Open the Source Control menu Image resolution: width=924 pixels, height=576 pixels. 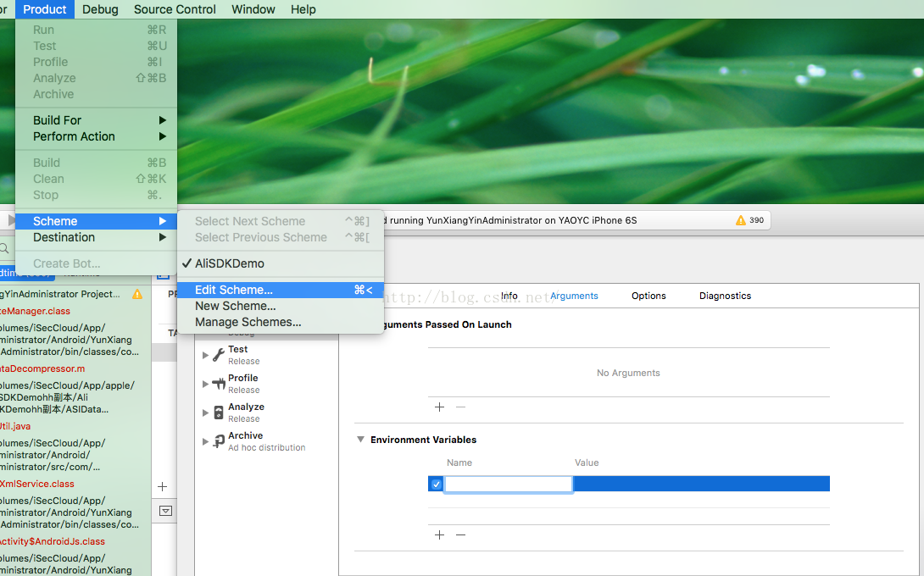pos(175,9)
